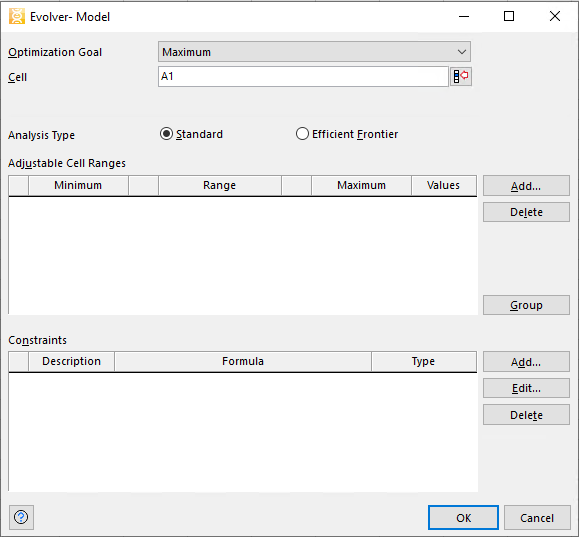Edit the selected constraint
This screenshot has width=579, height=537.
pos(526,388)
